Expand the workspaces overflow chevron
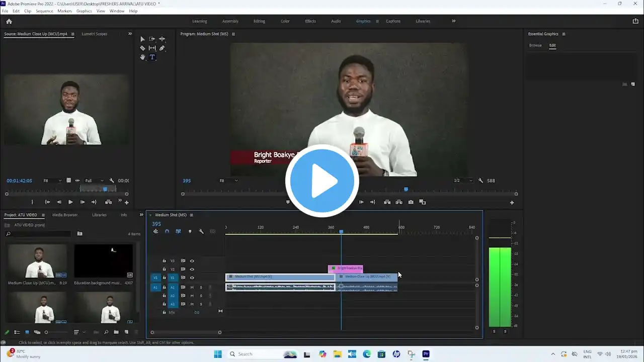Screen dimensions: 644x362 453,21
